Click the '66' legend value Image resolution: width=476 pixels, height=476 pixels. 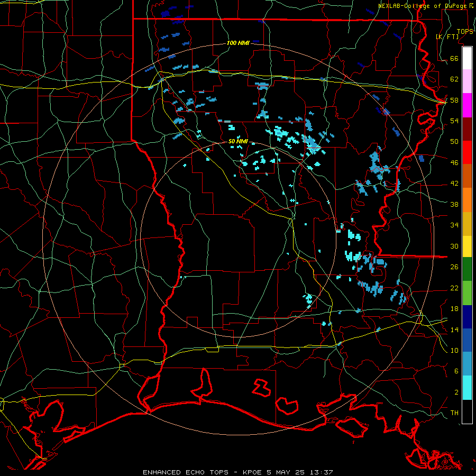[x=454, y=58]
